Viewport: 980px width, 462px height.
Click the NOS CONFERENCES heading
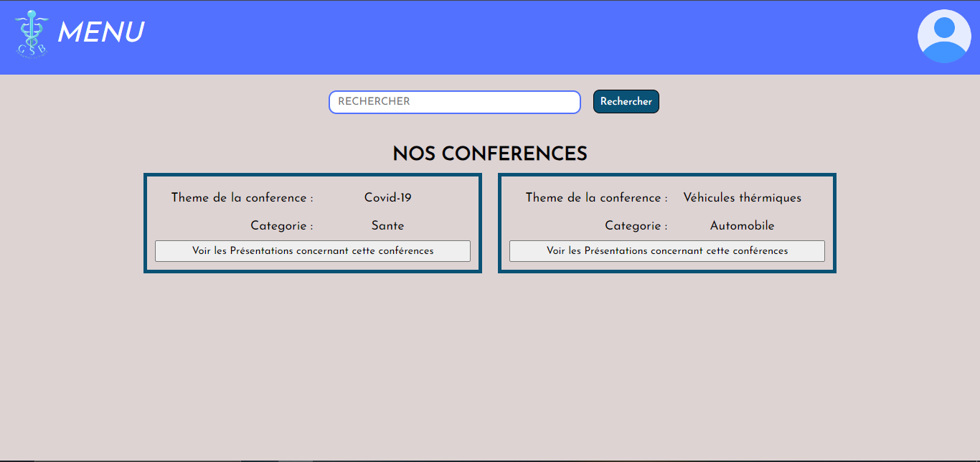tap(490, 154)
